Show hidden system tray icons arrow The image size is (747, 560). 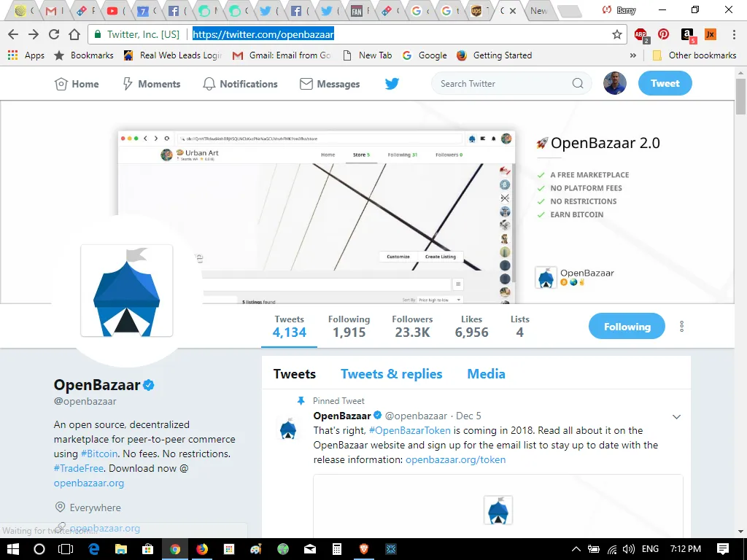[x=576, y=549]
